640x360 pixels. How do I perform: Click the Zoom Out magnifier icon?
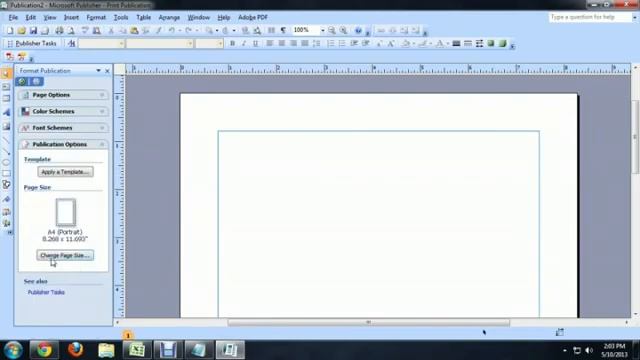(332, 31)
